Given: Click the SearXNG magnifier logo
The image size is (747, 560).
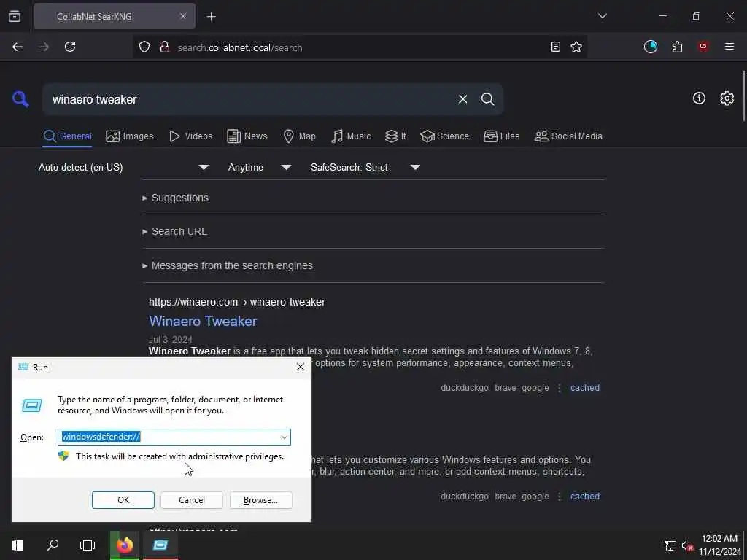Looking at the screenshot, I should coord(20,99).
